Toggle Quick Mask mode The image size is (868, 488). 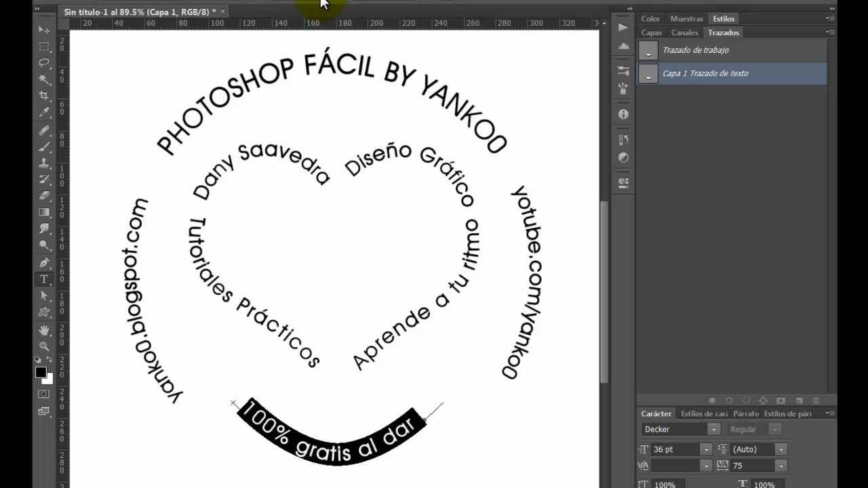tap(44, 394)
